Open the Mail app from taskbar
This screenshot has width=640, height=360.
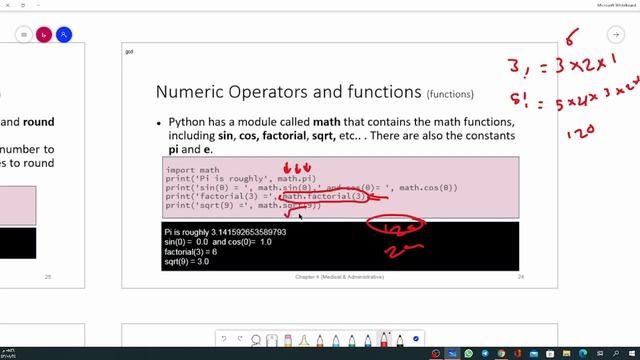click(534, 353)
